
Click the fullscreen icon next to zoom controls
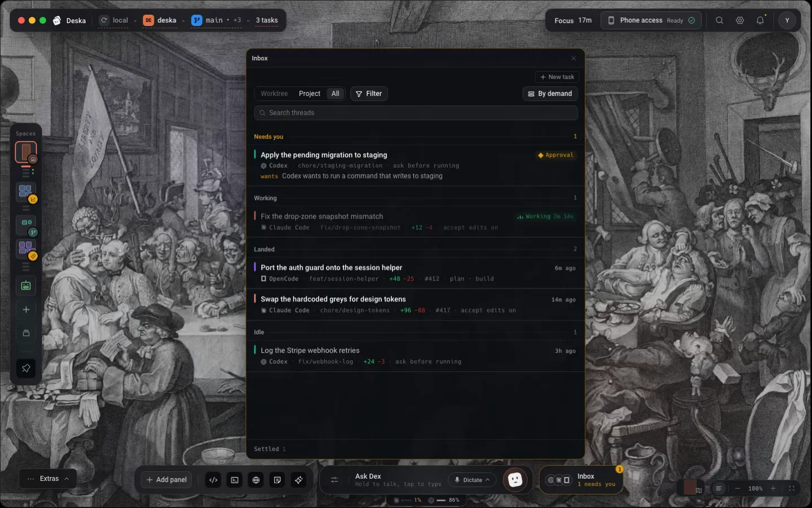(792, 488)
